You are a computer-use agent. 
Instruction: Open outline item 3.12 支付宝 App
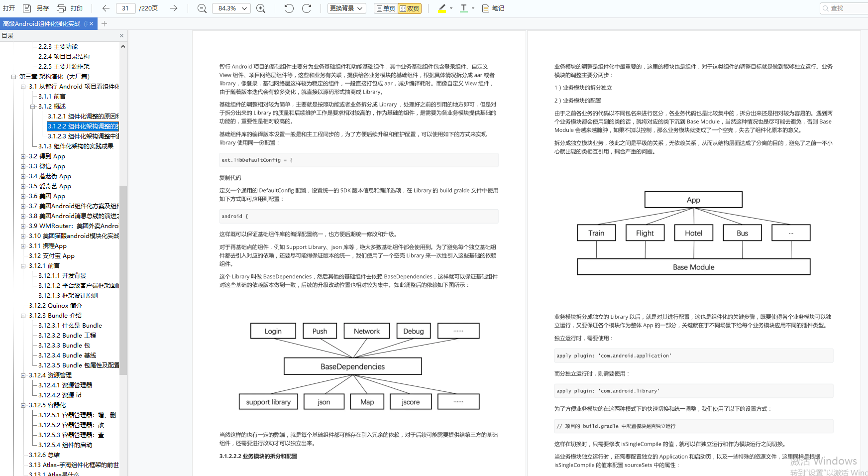click(51, 255)
